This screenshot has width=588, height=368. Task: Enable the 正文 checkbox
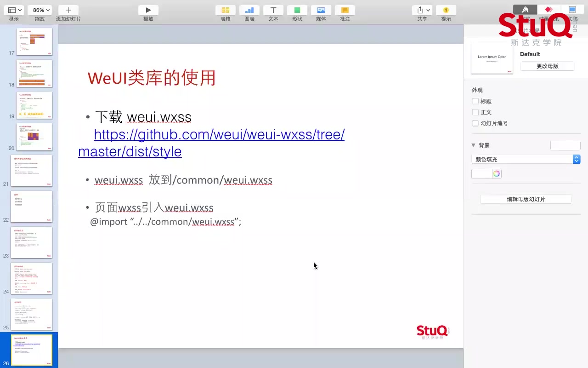click(x=475, y=112)
